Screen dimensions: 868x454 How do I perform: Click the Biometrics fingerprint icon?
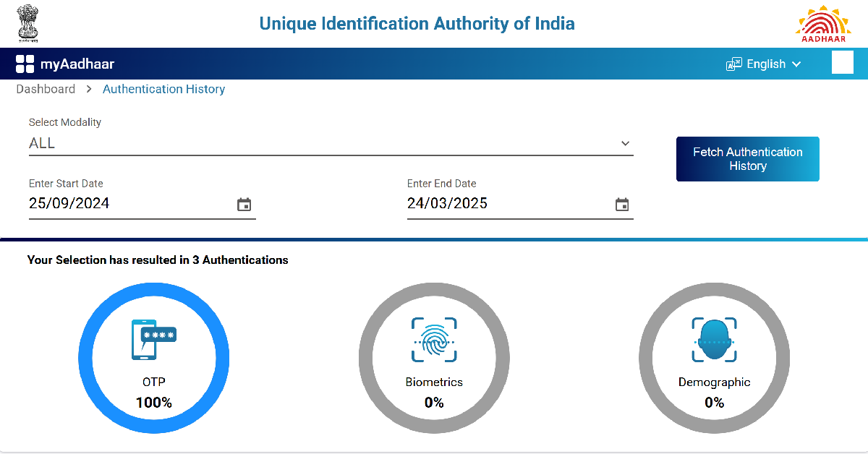[x=434, y=340]
